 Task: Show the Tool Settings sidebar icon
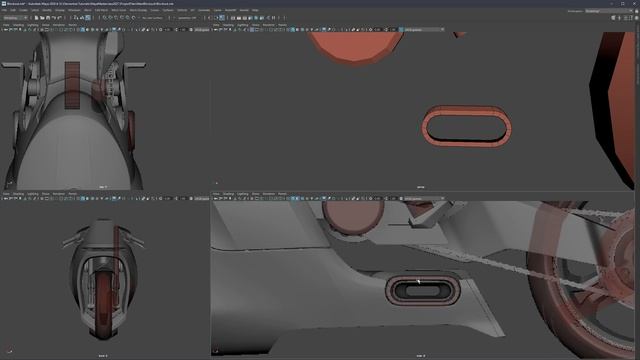click(631, 18)
